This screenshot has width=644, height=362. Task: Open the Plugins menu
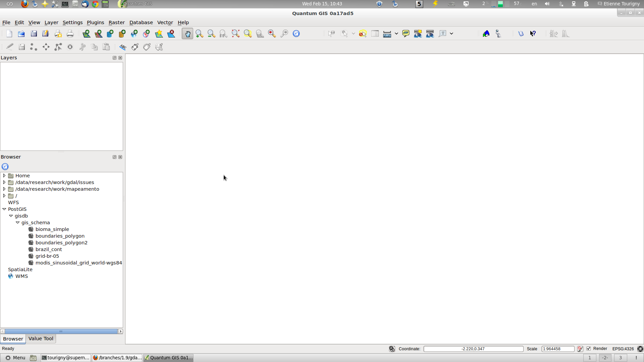coord(95,22)
